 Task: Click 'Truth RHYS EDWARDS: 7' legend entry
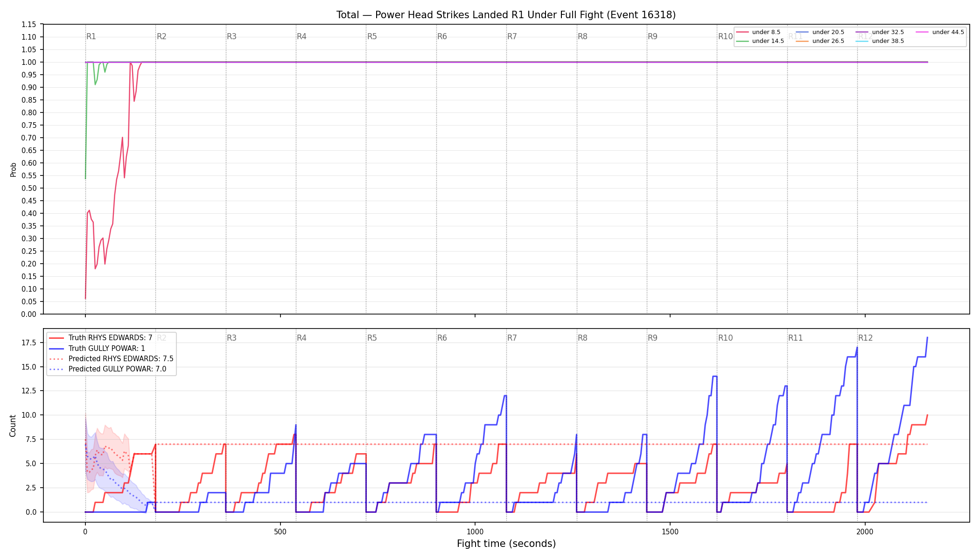[x=110, y=338]
